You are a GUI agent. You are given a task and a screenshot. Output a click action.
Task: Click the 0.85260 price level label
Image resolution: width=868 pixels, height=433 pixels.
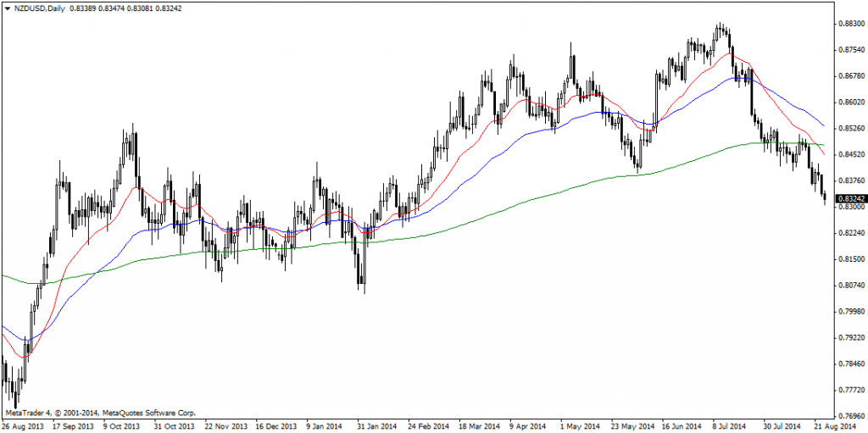point(847,128)
